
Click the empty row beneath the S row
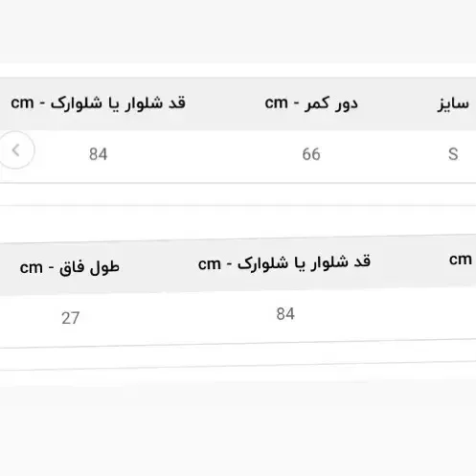[x=238, y=194]
